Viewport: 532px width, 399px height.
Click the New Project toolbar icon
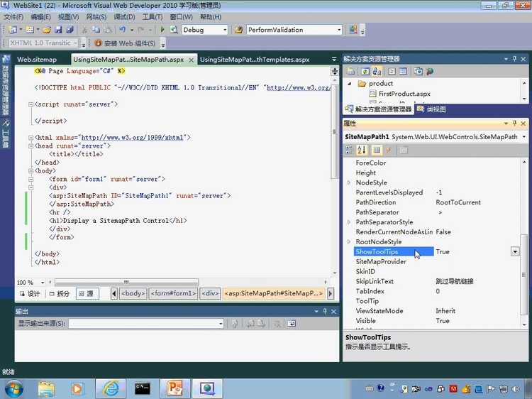(13, 30)
